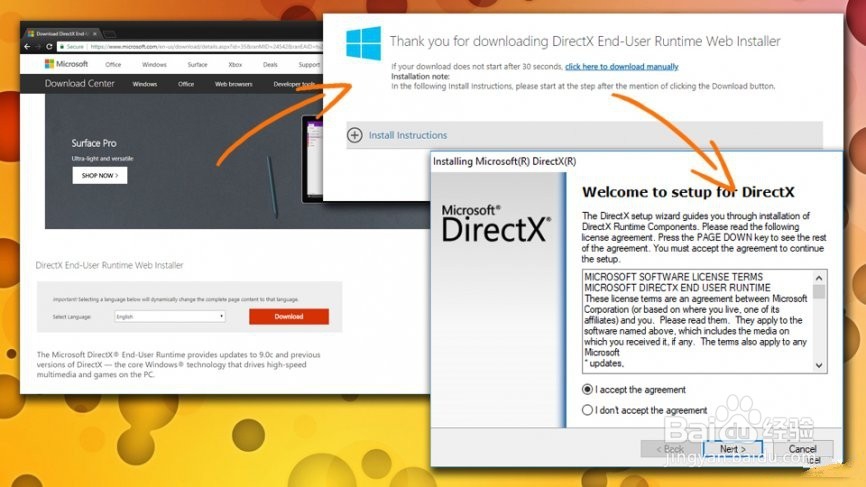Click the SHOP NOW button for Surface Pro
This screenshot has width=866, height=487.
click(x=99, y=176)
